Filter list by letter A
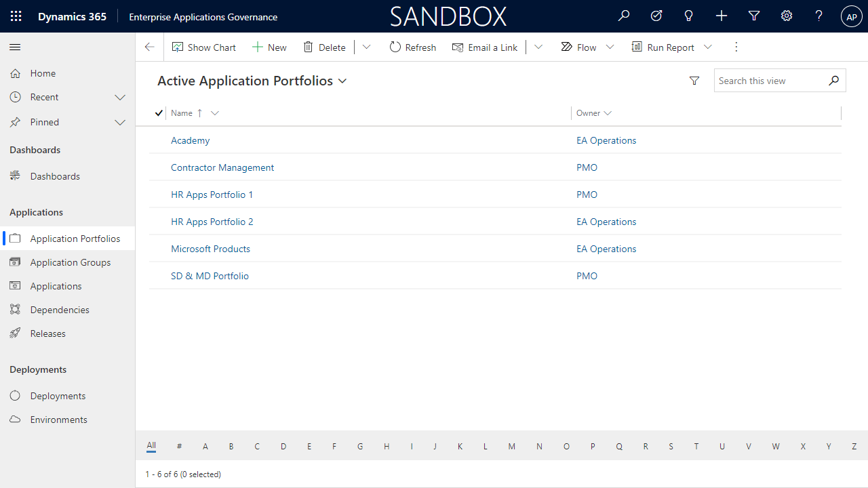 click(205, 446)
